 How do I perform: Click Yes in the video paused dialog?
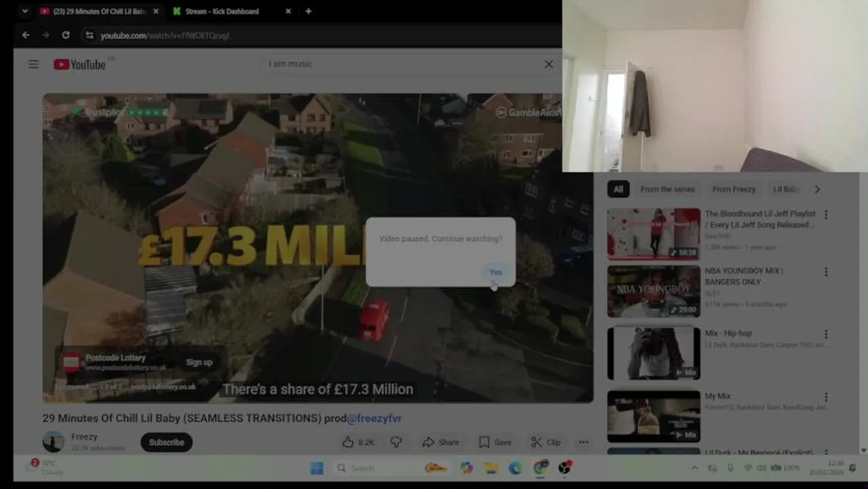[x=496, y=272]
